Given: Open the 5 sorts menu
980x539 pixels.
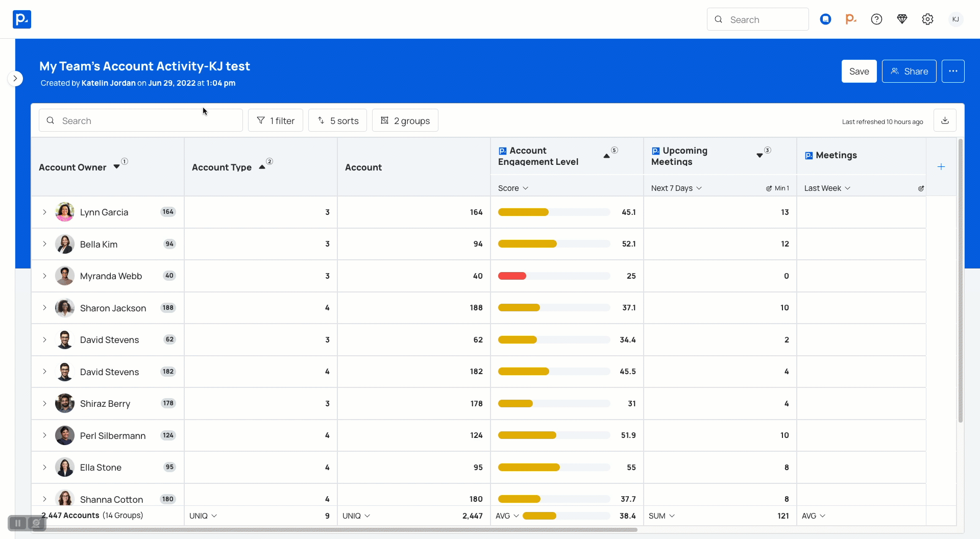Looking at the screenshot, I should pyautogui.click(x=337, y=121).
